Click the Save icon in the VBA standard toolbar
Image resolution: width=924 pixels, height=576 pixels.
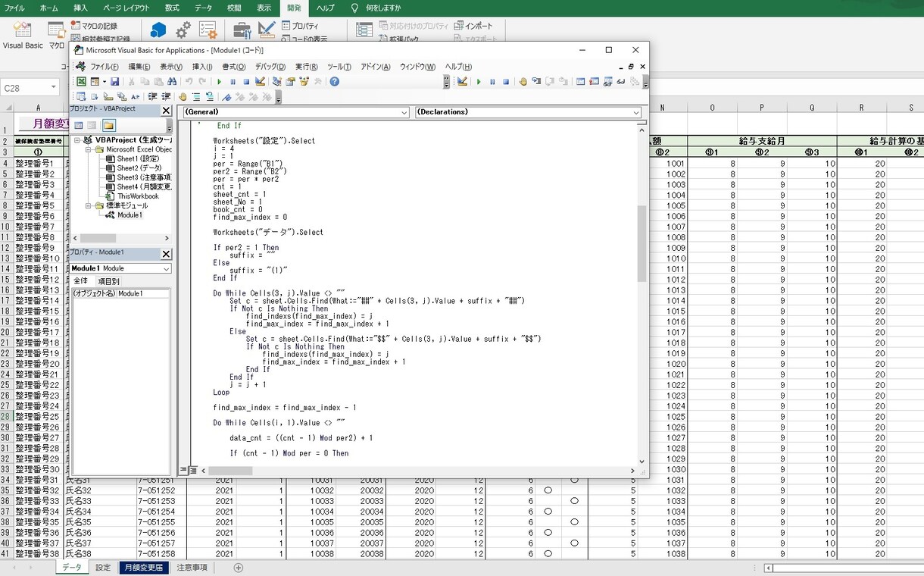[x=114, y=82]
